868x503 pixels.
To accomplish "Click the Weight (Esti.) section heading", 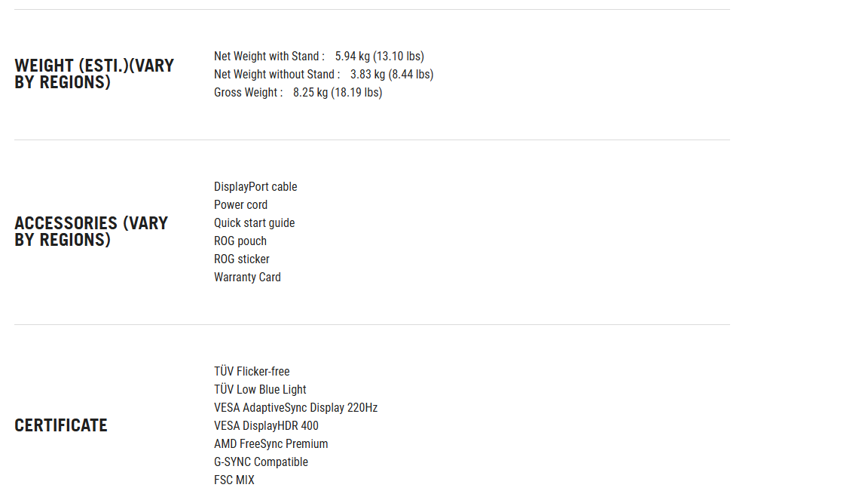I will [x=94, y=74].
